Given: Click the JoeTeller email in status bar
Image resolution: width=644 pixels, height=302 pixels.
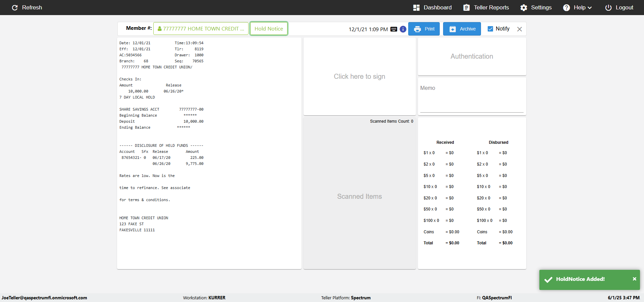Looking at the screenshot, I should (44, 298).
